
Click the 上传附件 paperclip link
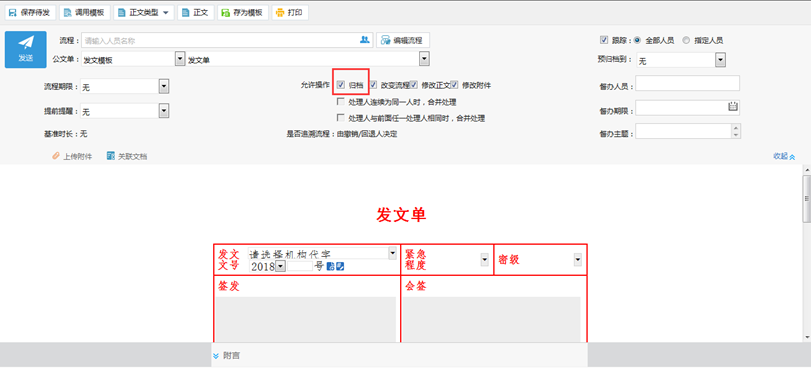[72, 156]
